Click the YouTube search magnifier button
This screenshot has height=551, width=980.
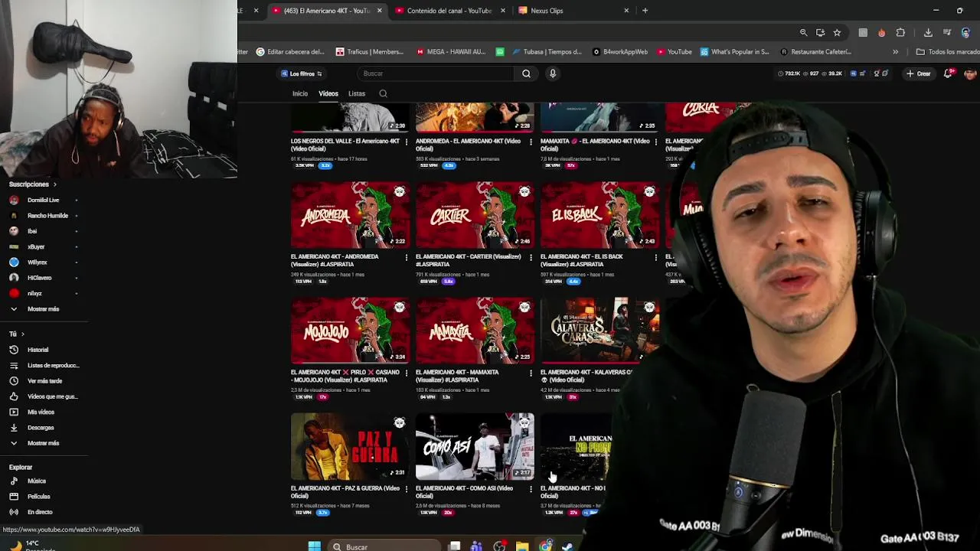point(526,73)
